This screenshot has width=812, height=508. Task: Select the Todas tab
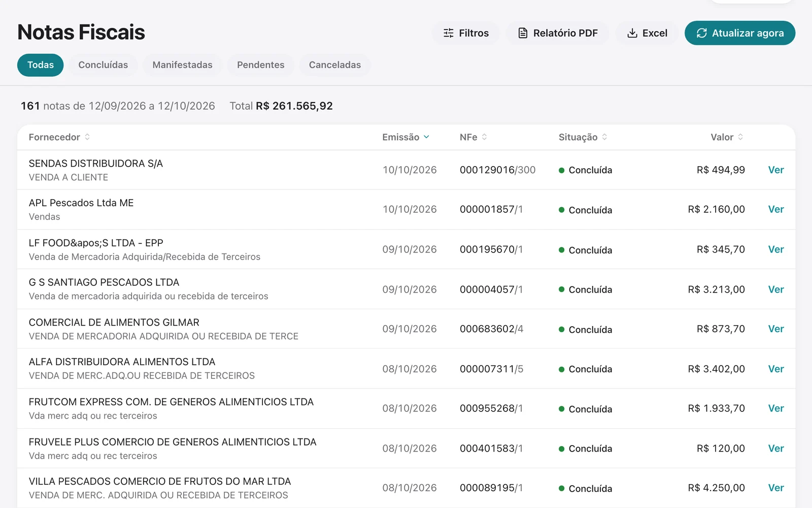(x=41, y=65)
